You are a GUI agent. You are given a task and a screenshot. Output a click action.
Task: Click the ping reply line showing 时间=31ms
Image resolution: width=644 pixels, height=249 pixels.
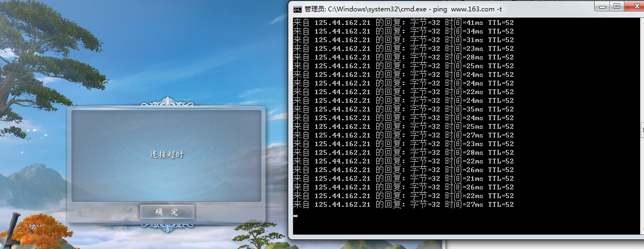click(403, 40)
